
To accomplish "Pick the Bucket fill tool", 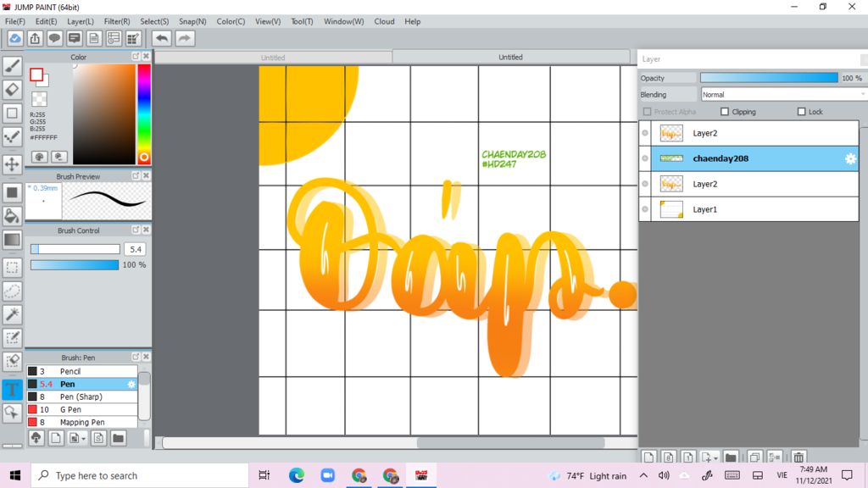I will click(12, 216).
